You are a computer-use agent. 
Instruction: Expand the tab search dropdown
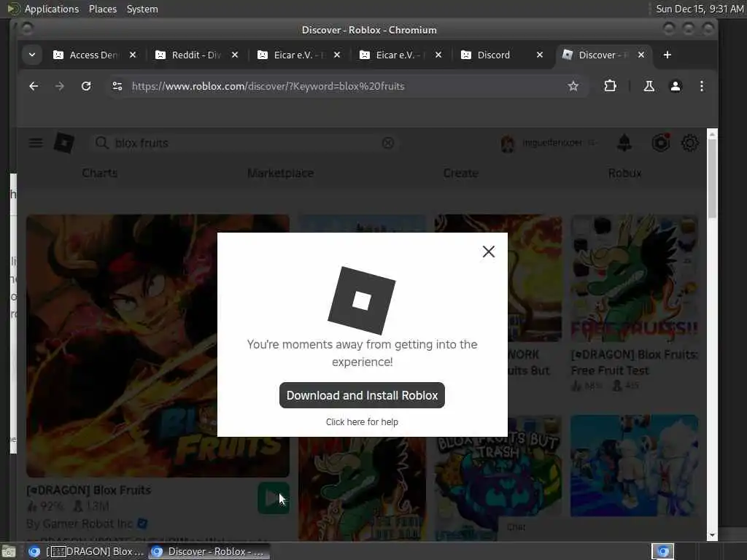[32, 55]
